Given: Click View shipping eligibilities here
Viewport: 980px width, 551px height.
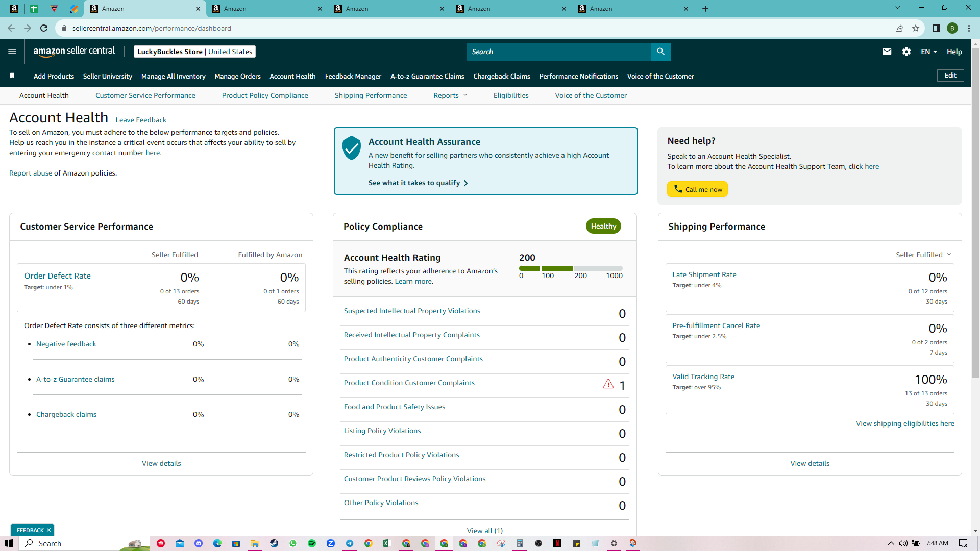Looking at the screenshot, I should pyautogui.click(x=905, y=423).
